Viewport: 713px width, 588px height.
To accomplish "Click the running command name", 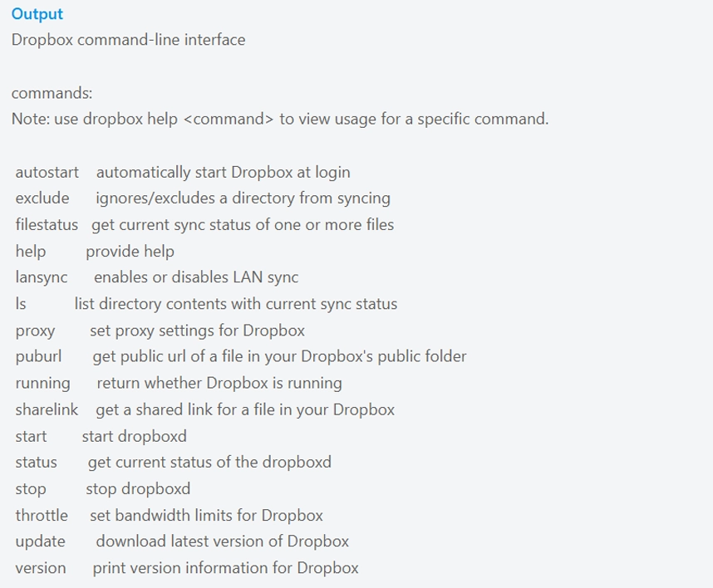I will coord(43,383).
